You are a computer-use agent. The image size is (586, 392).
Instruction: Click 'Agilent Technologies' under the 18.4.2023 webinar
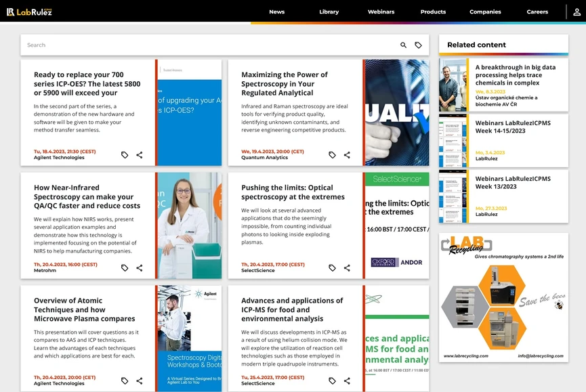click(x=59, y=158)
